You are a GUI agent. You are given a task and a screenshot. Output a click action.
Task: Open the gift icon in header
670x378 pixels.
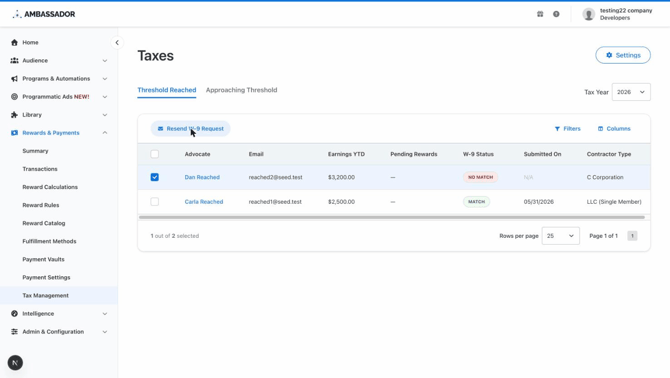(540, 14)
